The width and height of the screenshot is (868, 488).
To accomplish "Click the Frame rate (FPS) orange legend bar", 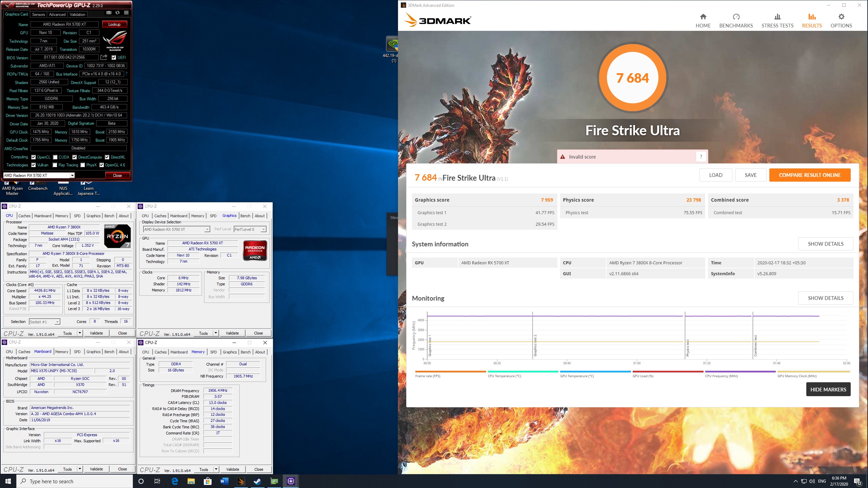I will point(450,372).
